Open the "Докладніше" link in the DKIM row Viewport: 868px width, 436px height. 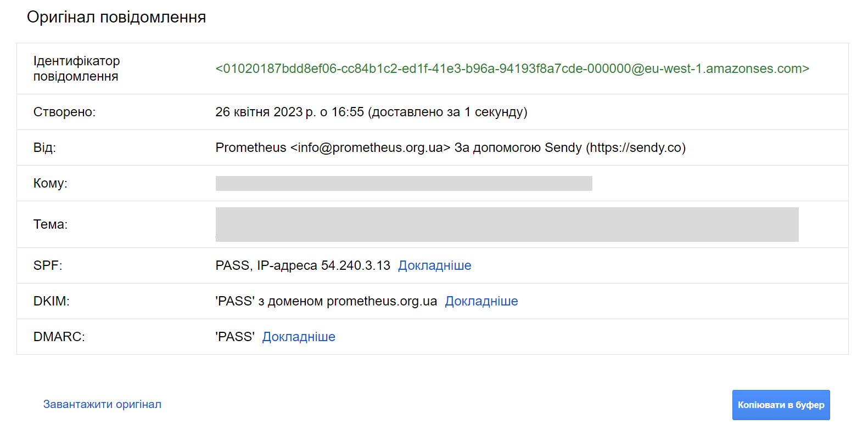tap(481, 301)
